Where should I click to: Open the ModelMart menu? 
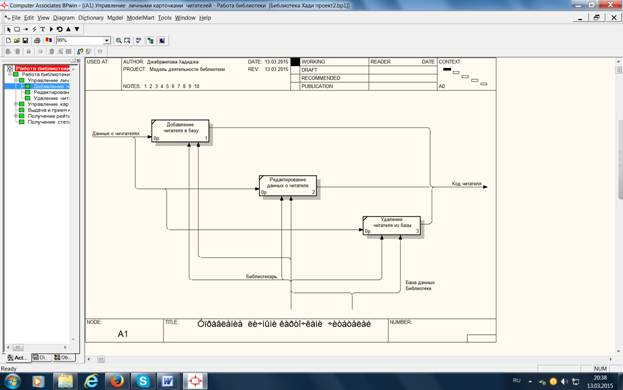(140, 18)
